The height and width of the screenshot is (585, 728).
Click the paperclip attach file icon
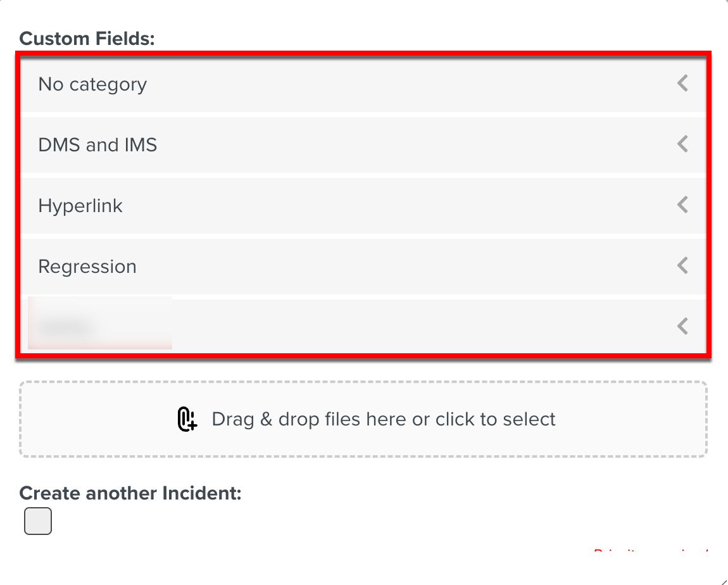[187, 419]
